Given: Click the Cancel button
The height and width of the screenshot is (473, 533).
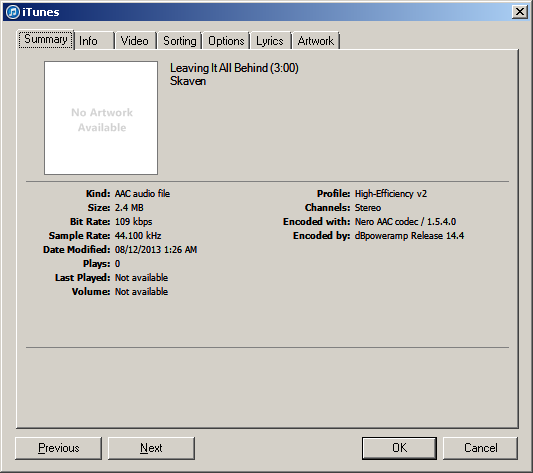Looking at the screenshot, I should pyautogui.click(x=480, y=448).
